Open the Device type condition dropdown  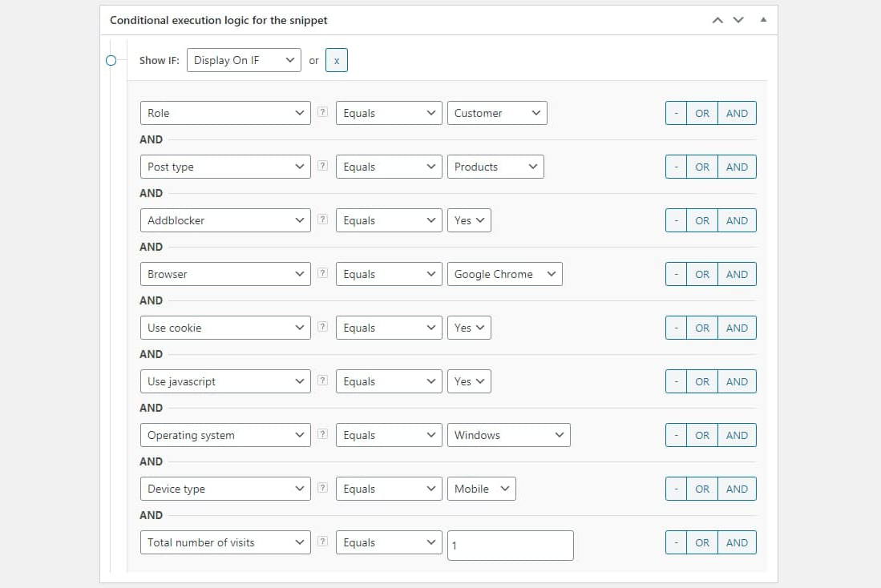225,489
